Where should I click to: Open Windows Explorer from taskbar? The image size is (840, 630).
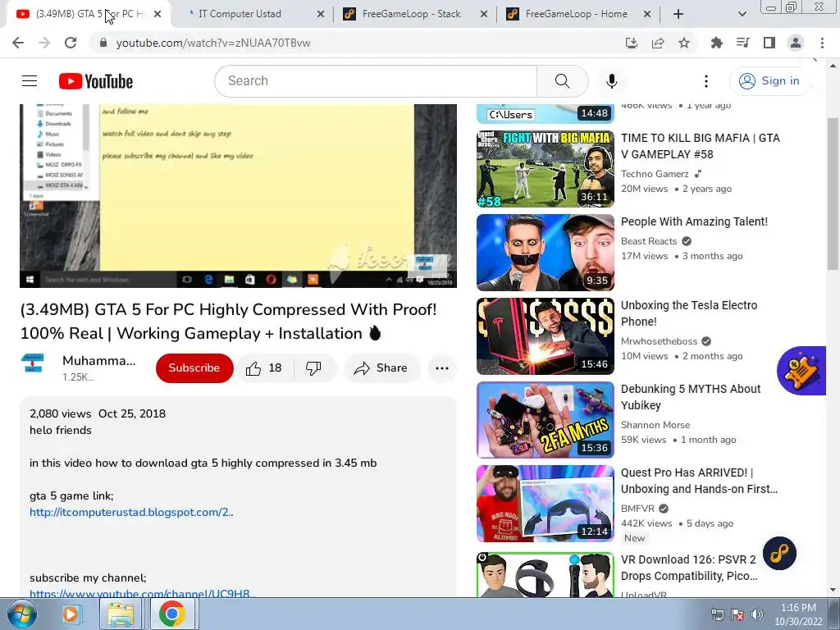(x=121, y=614)
